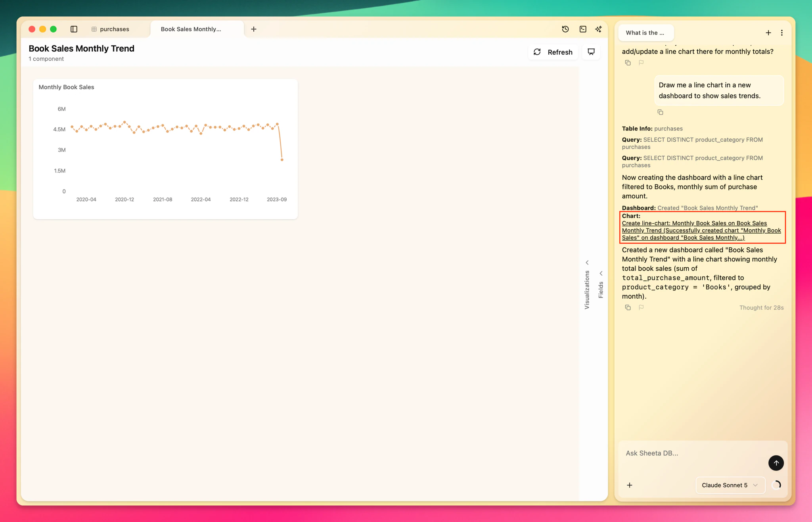This screenshot has height=522, width=812.
Task: Click the 4.5M y-axis label
Action: [59, 129]
